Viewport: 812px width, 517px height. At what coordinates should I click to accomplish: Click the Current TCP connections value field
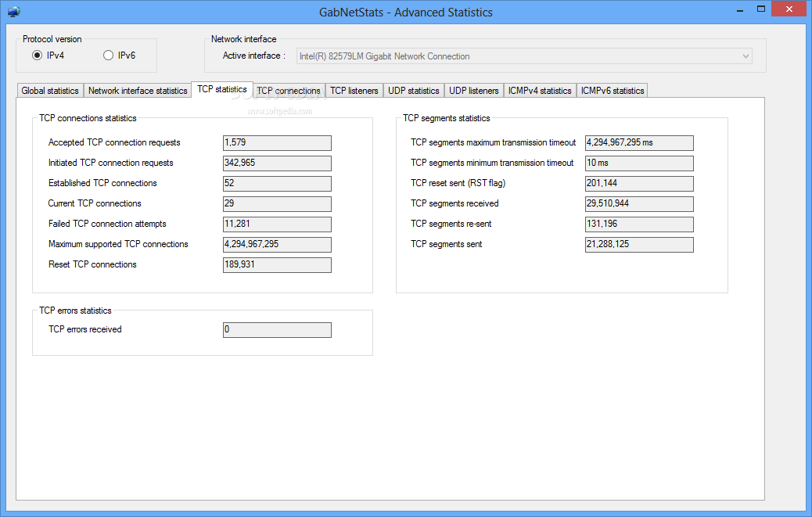[x=277, y=203]
